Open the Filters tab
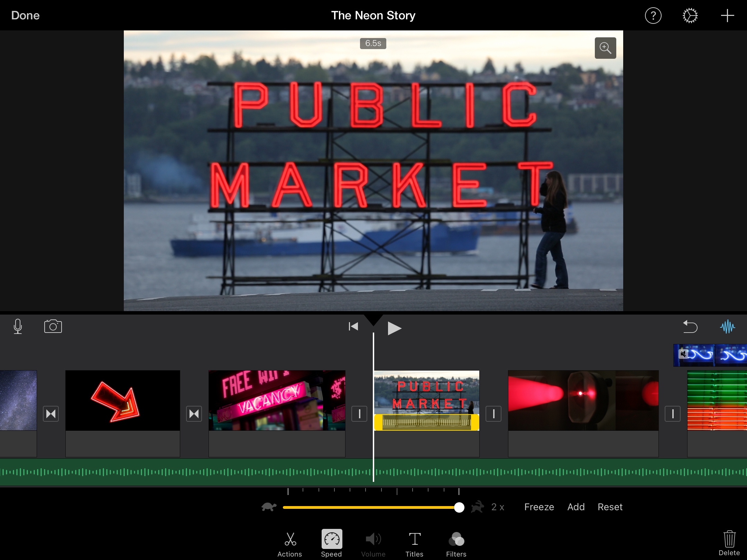This screenshot has width=747, height=560. coord(456,544)
